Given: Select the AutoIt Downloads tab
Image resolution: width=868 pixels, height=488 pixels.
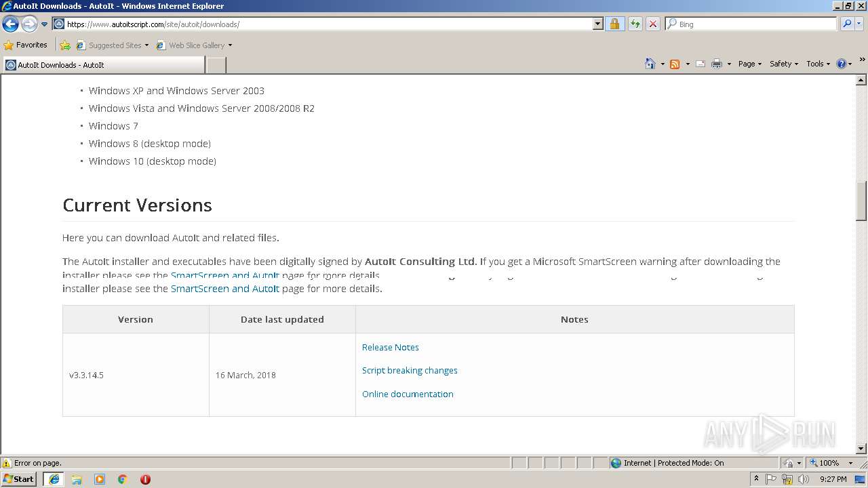Looking at the screenshot, I should [x=104, y=65].
